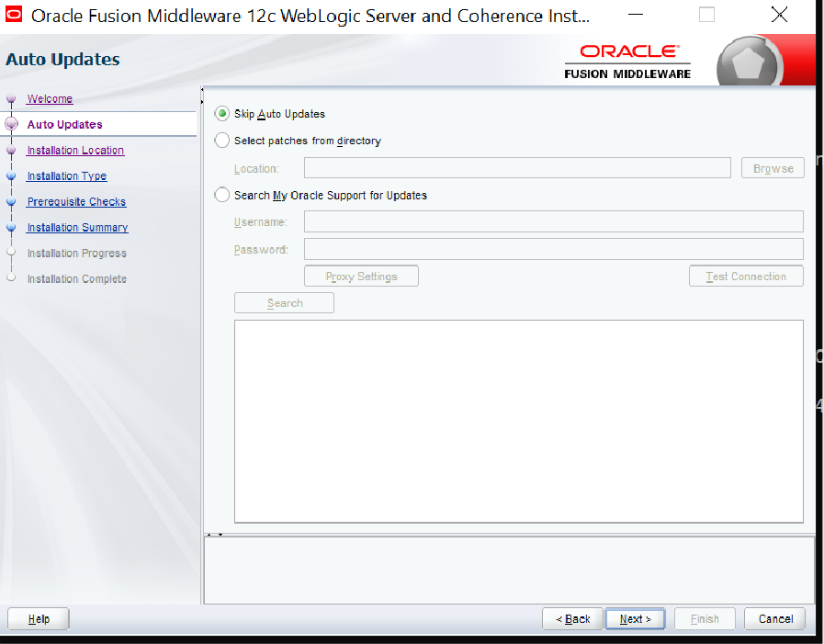Click the patch Location text field
This screenshot has height=644, width=824.
pyautogui.click(x=517, y=168)
